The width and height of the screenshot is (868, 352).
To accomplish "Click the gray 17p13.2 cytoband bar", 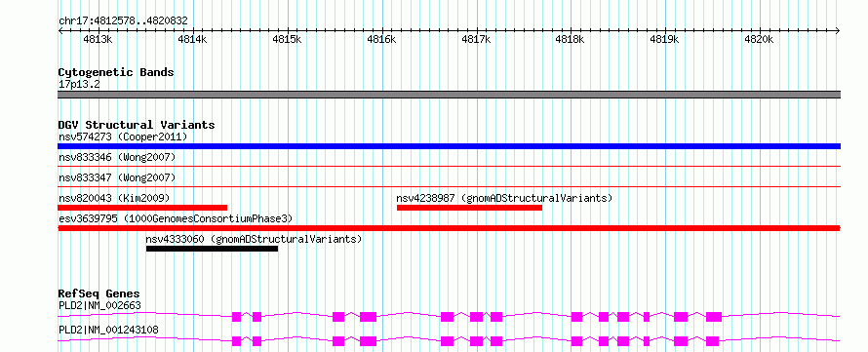I will (x=449, y=95).
